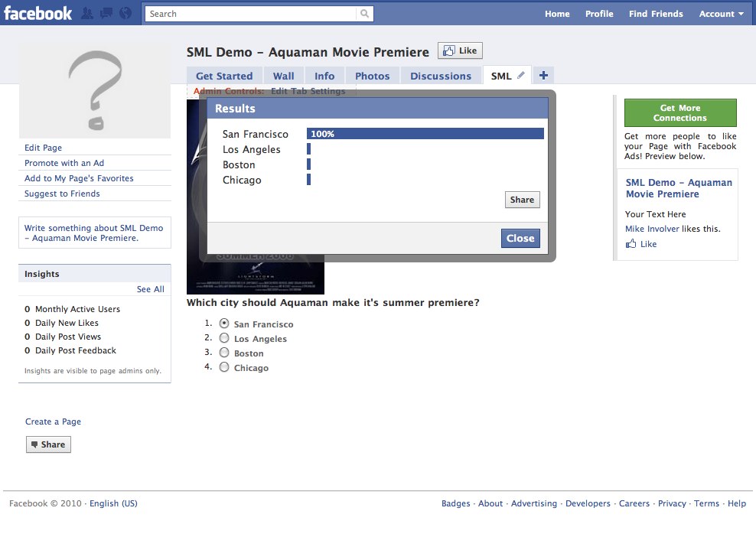756x537 pixels.
Task: Click the question mark profile picture
Action: (95, 90)
